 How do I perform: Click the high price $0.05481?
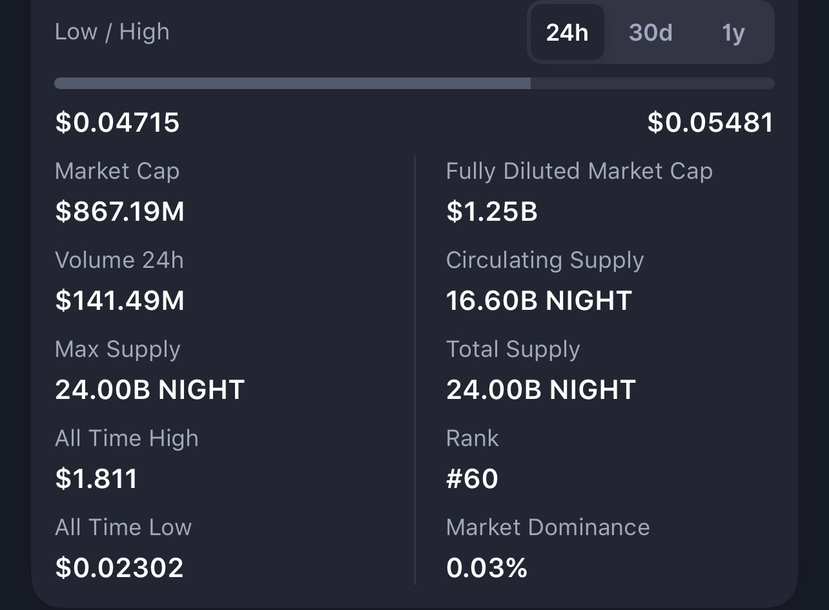(x=710, y=123)
